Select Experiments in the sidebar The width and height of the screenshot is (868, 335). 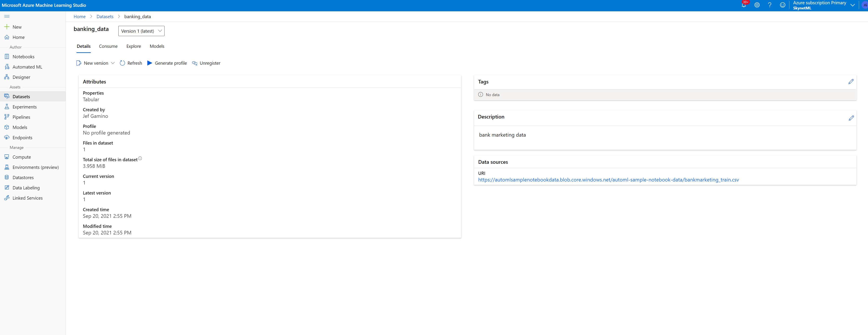click(24, 107)
